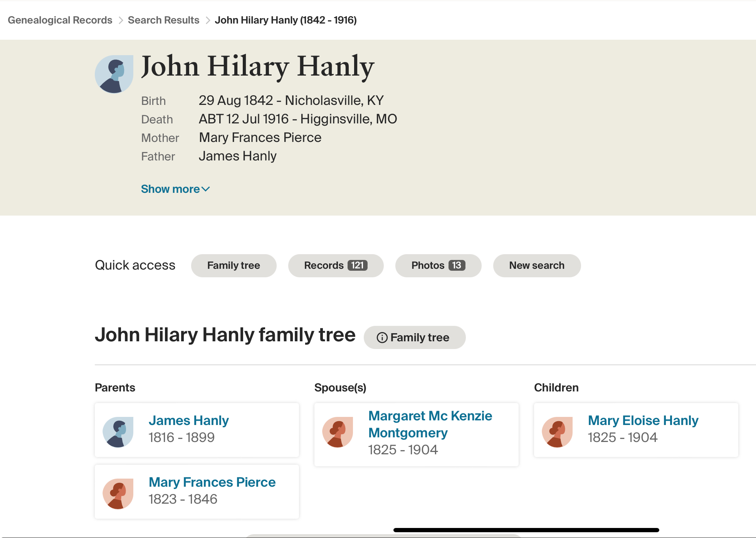Click the info icon beside Family tree
The image size is (756, 538).
[x=382, y=338]
